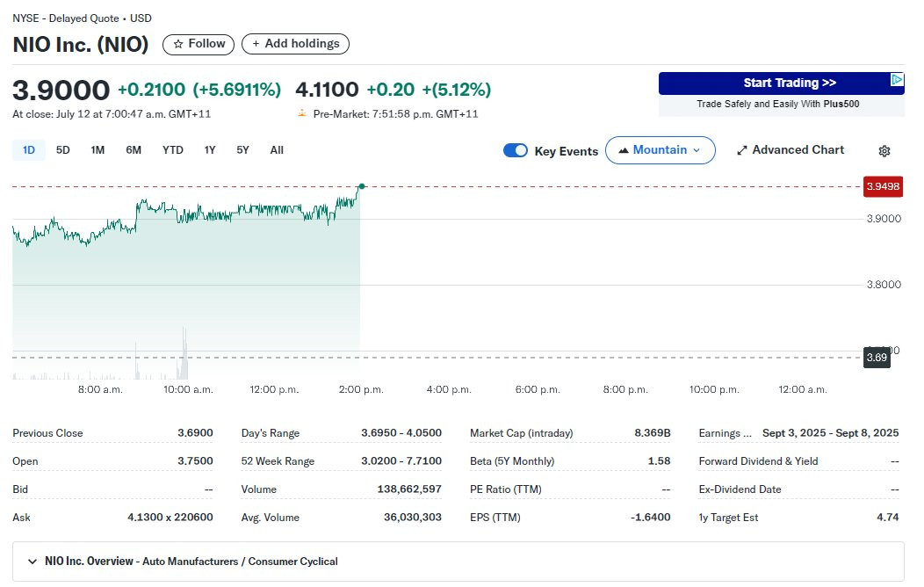Click the Beta value 1.58
Viewport: 924px width, 587px height.
(x=660, y=460)
